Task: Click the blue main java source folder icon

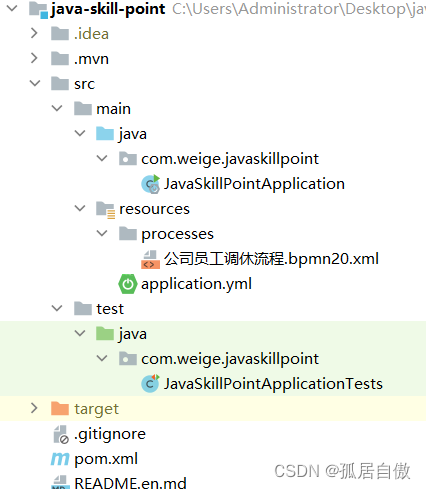Action: (105, 134)
